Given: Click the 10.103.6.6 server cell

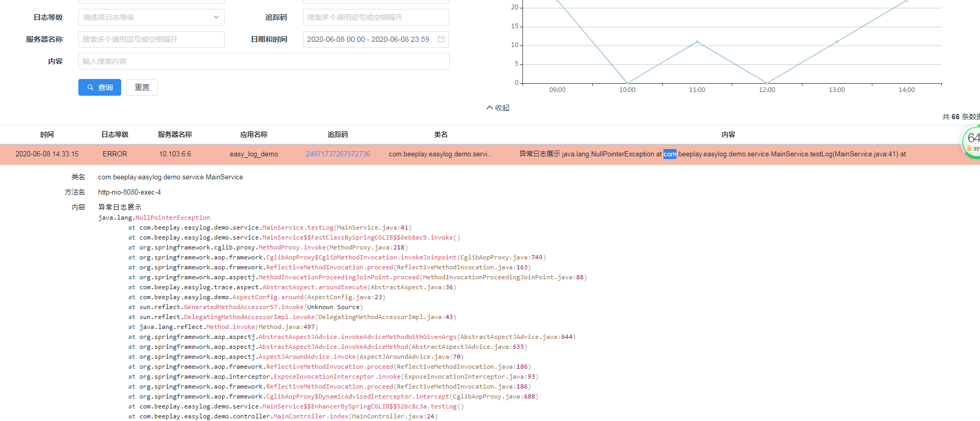Looking at the screenshot, I should coord(175,154).
